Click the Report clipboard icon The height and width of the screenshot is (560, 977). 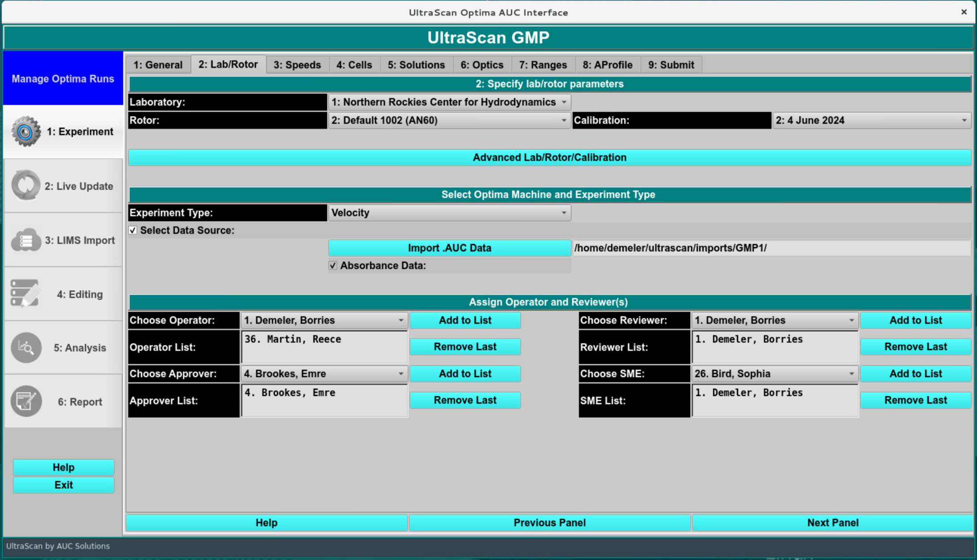point(26,402)
